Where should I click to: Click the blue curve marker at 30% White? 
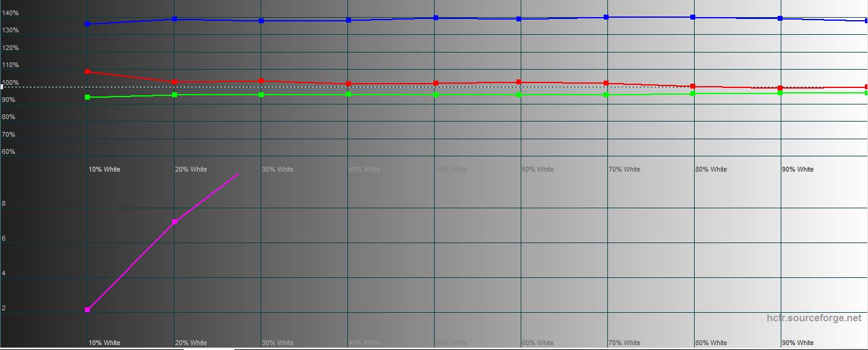(261, 21)
